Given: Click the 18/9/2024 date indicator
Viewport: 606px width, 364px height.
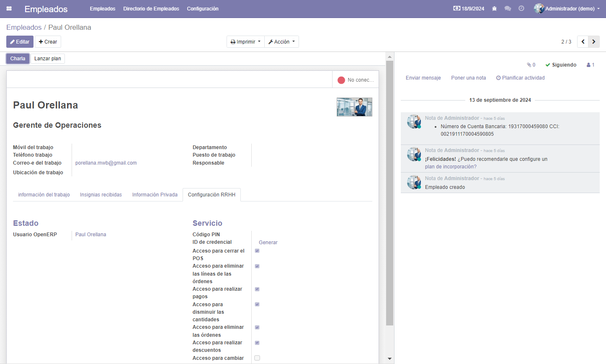Looking at the screenshot, I should click(469, 8).
